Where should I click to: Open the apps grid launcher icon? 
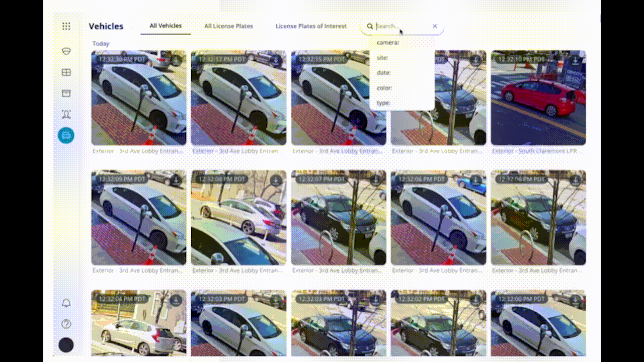pyautogui.click(x=66, y=27)
